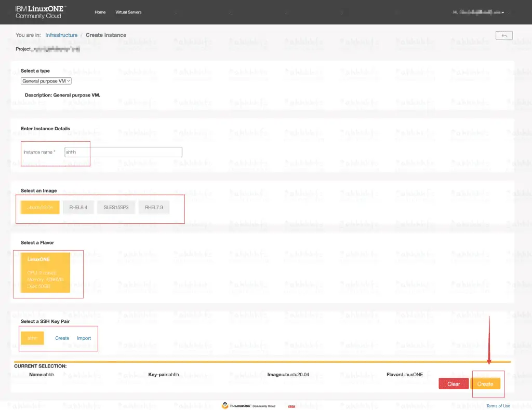This screenshot has width=532, height=410.
Task: Choose the SLES15SP3 image
Action: coord(116,208)
